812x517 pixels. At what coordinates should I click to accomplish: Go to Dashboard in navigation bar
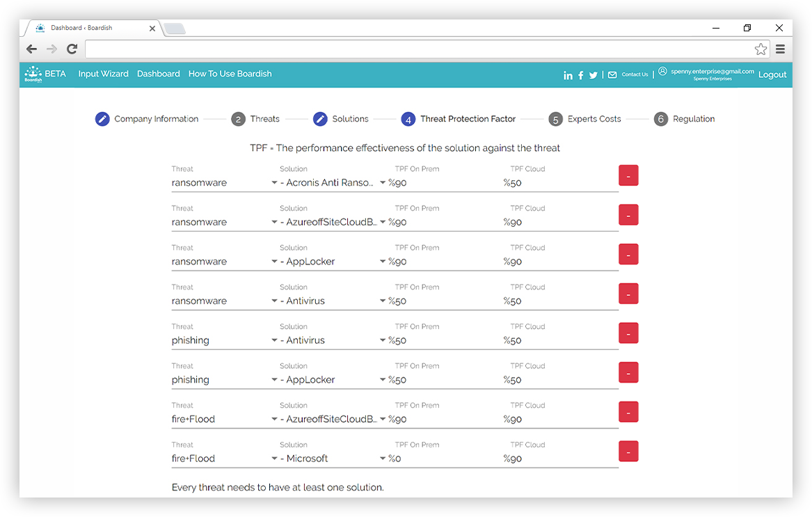(159, 74)
